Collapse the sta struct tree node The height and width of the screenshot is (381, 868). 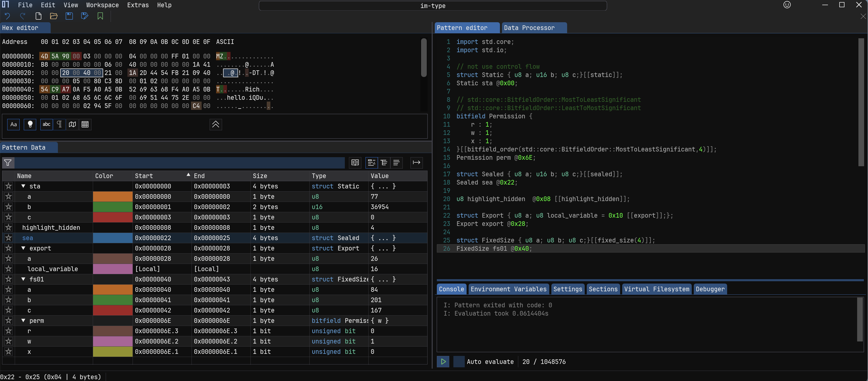click(23, 186)
